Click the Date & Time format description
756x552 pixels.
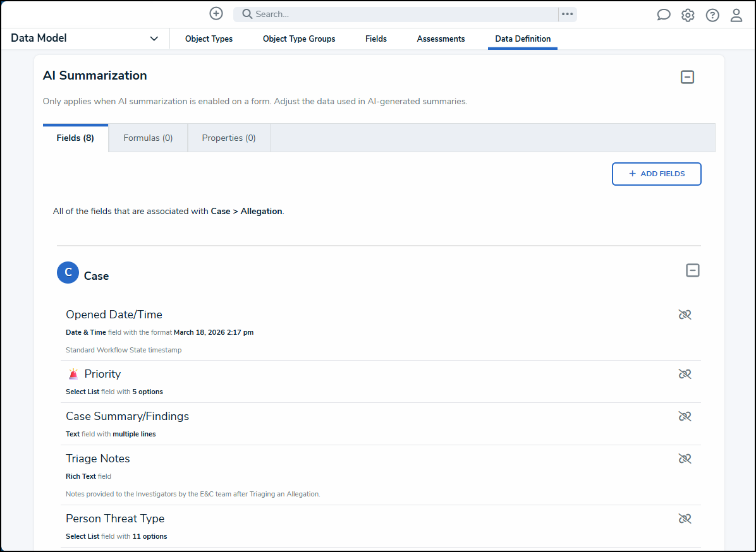(159, 332)
